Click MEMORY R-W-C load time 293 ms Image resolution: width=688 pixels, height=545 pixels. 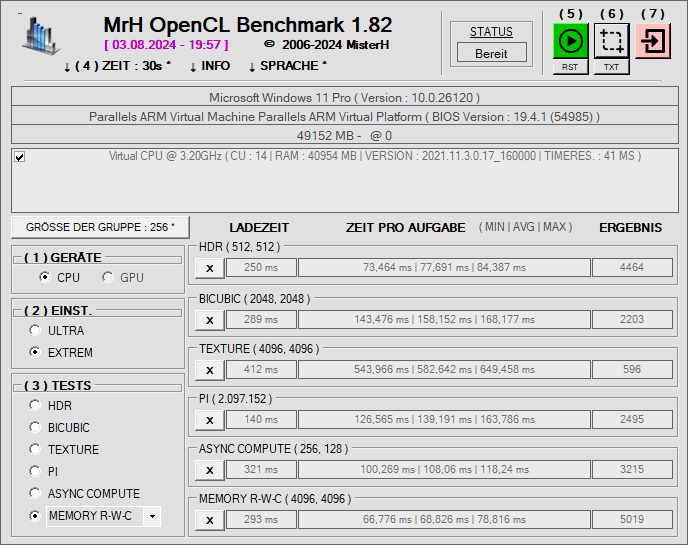pyautogui.click(x=261, y=519)
